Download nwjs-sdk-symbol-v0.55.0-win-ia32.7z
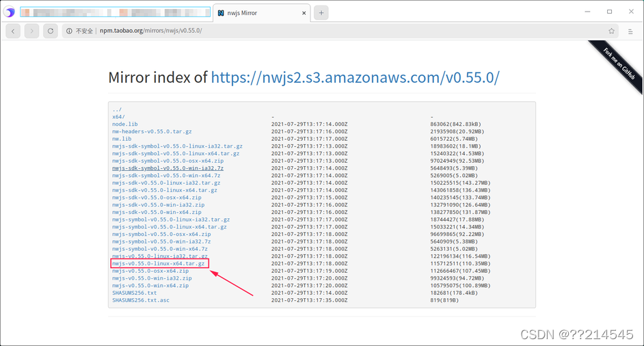 [x=168, y=168]
